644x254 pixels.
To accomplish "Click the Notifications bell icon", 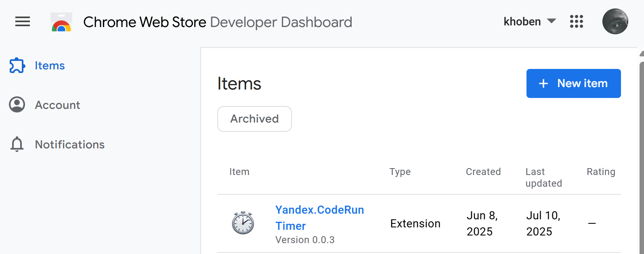I will coord(17,144).
